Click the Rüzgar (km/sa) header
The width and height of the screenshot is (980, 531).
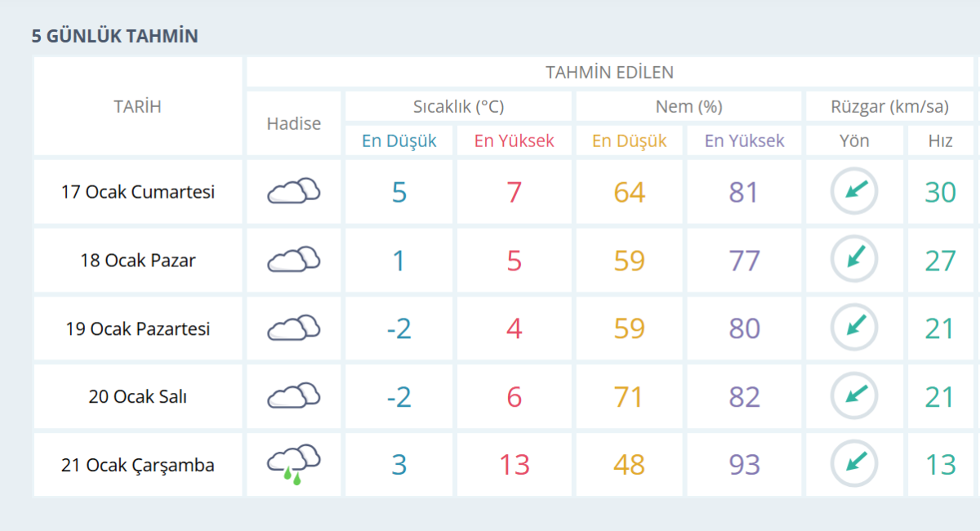click(889, 106)
